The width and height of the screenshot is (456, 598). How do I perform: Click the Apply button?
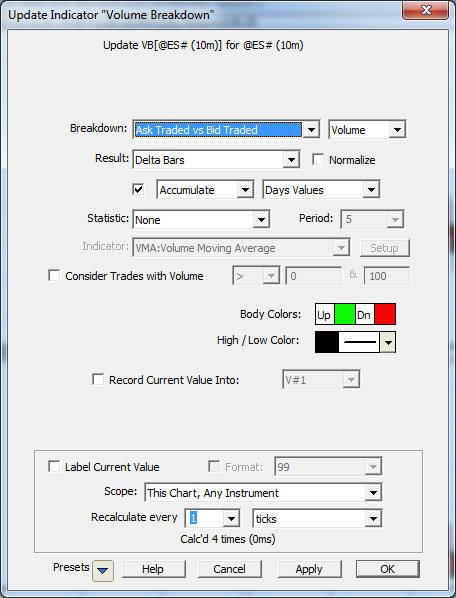pos(310,569)
